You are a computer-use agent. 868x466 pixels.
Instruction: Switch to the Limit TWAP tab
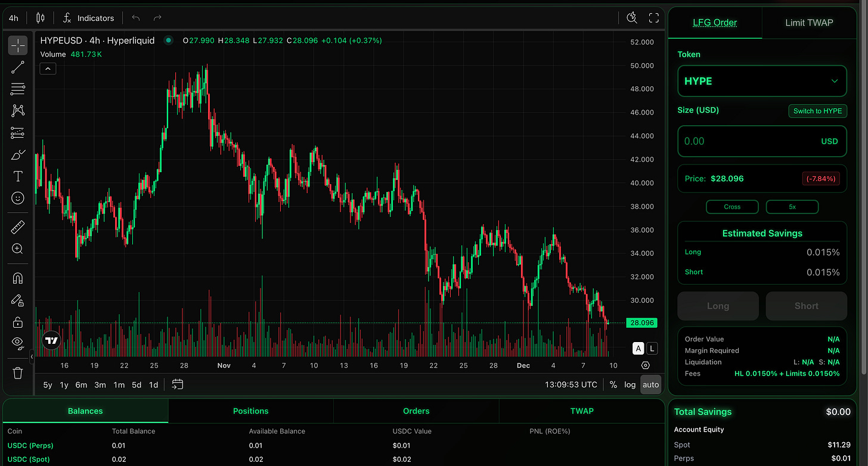tap(809, 23)
